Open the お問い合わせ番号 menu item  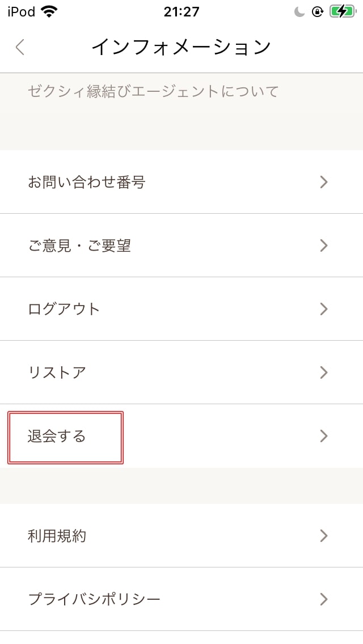point(87,182)
